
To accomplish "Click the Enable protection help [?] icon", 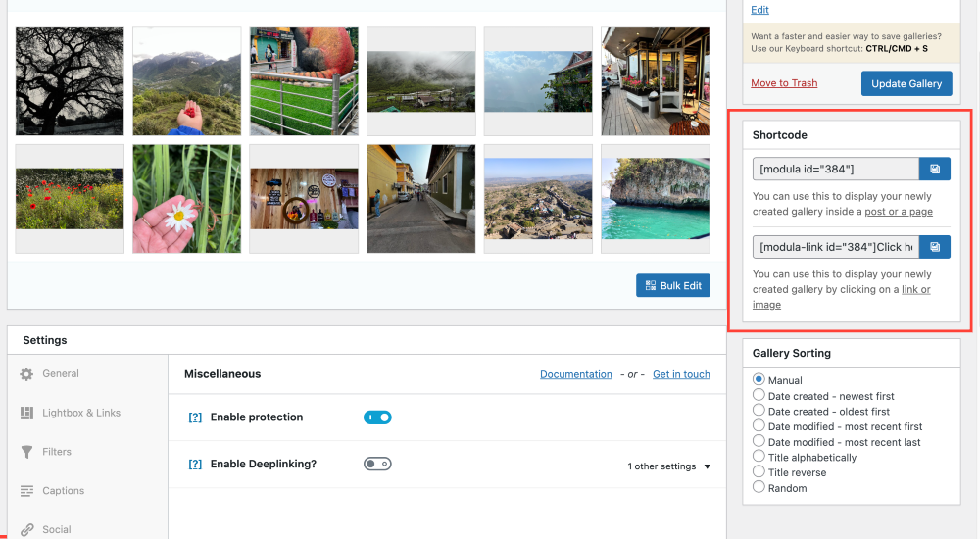I will [x=195, y=417].
